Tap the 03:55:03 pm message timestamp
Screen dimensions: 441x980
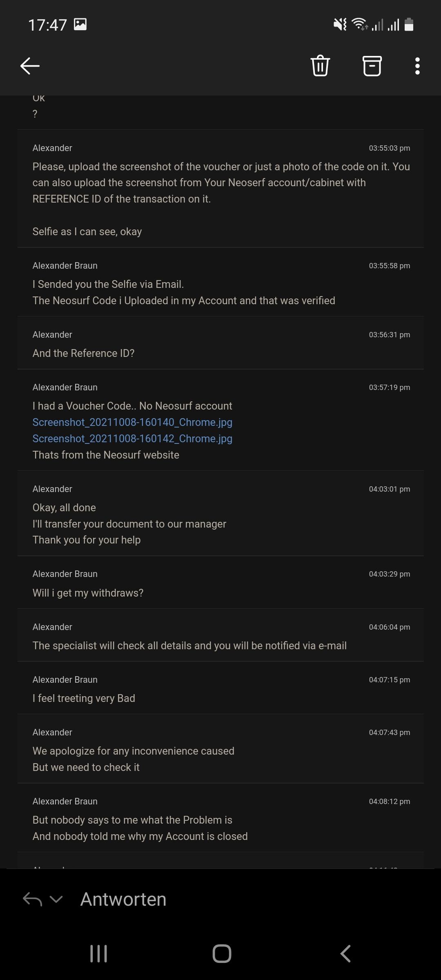(x=389, y=148)
